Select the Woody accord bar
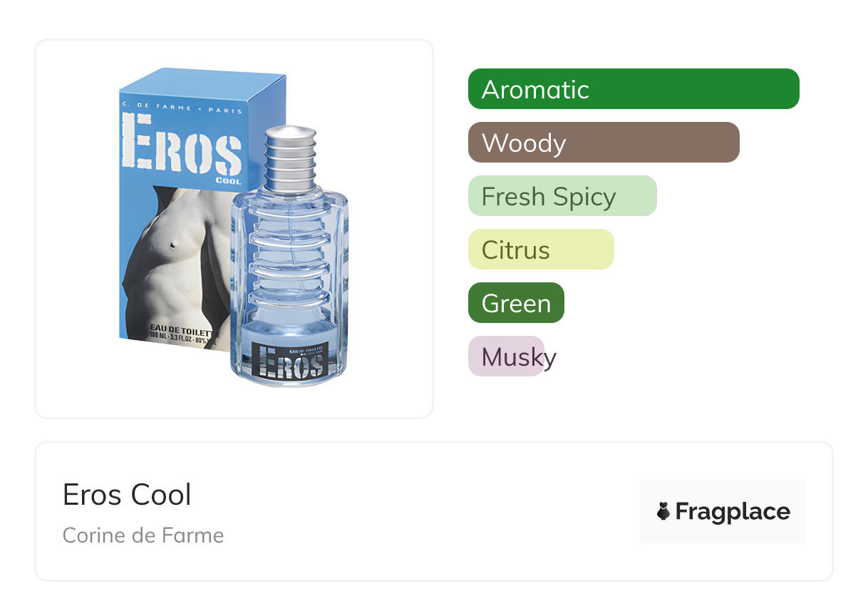 [x=603, y=143]
